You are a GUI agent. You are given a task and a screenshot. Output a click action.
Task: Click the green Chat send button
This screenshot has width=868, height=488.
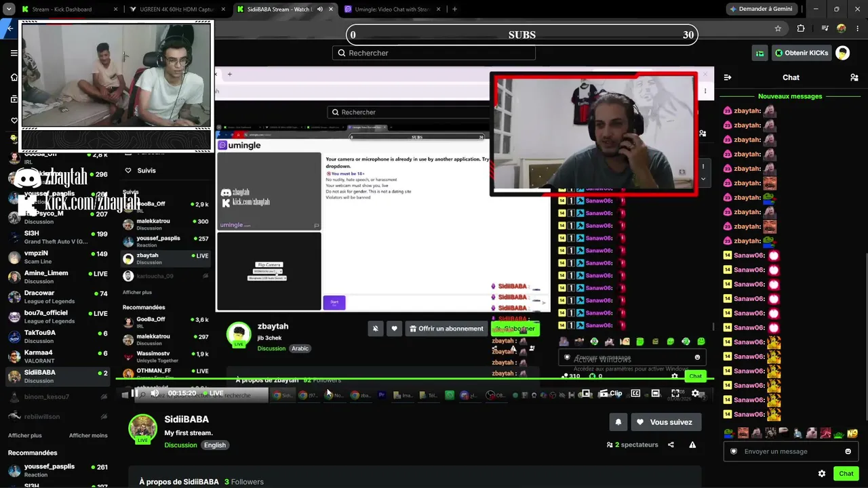point(846,474)
